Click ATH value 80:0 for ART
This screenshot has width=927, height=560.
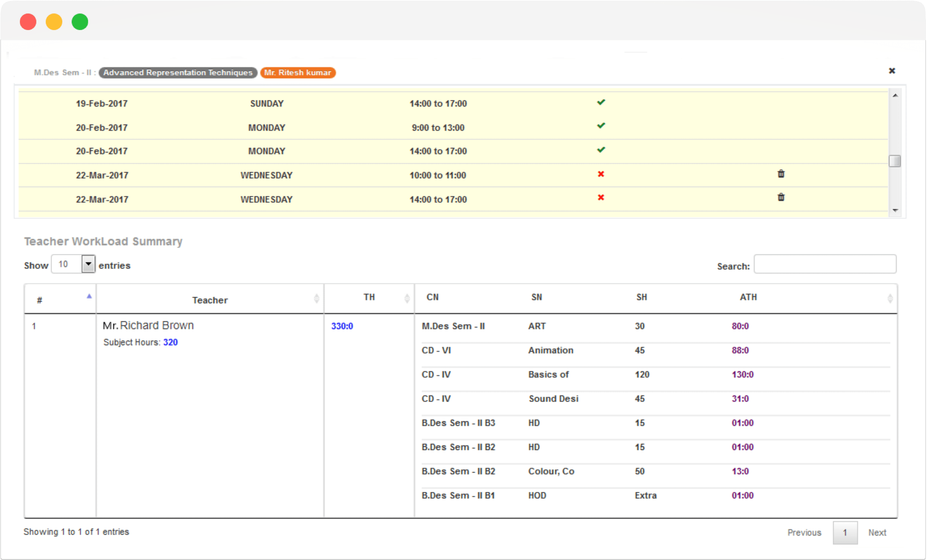coord(740,326)
